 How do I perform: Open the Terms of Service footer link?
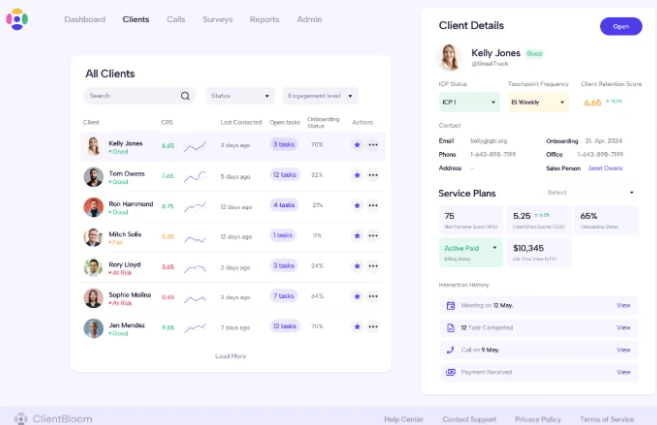point(607,419)
